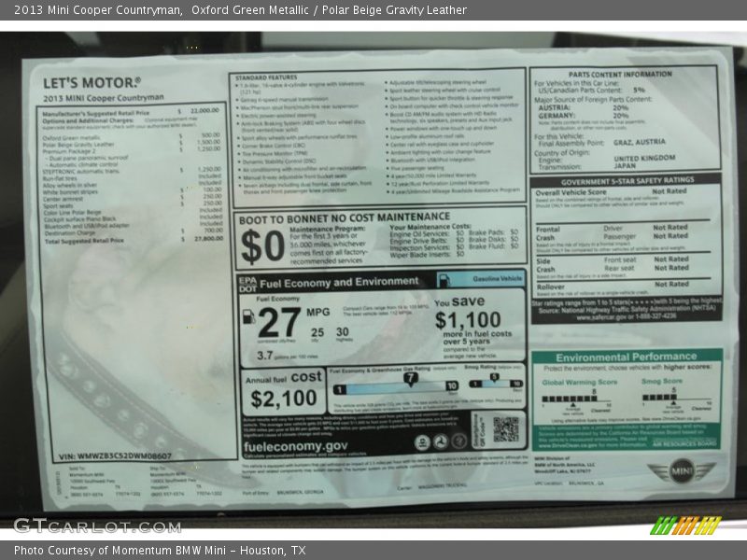Click 'GOVERNMENT 5-STAR SAFETY RATINGS' header
Image resolution: width=747 pixels, height=560 pixels.
tap(627, 181)
